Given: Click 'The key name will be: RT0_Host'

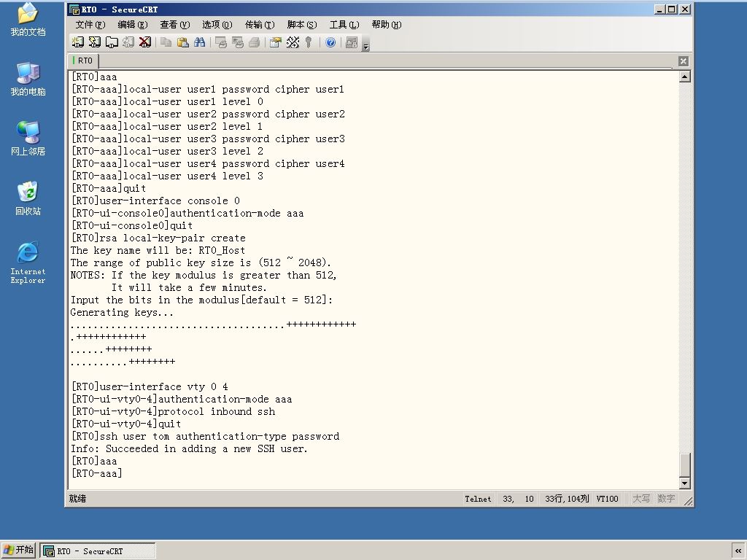Looking at the screenshot, I should coord(158,251).
